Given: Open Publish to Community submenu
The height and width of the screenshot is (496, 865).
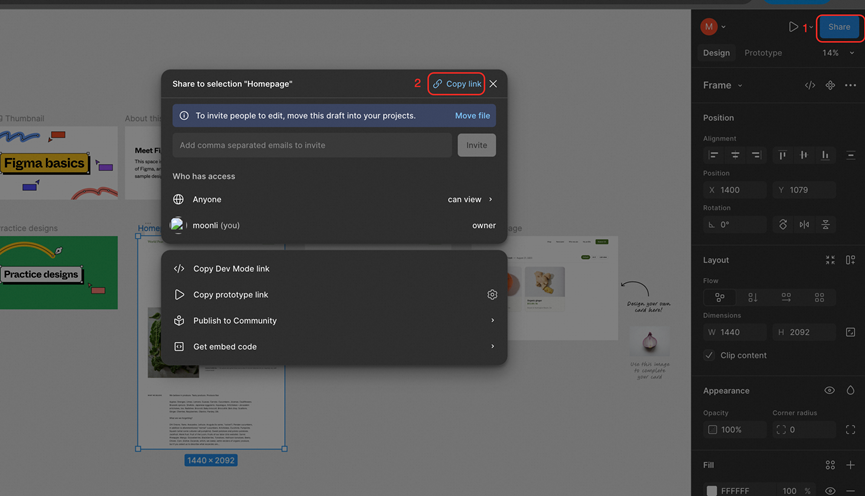Looking at the screenshot, I should [x=334, y=321].
